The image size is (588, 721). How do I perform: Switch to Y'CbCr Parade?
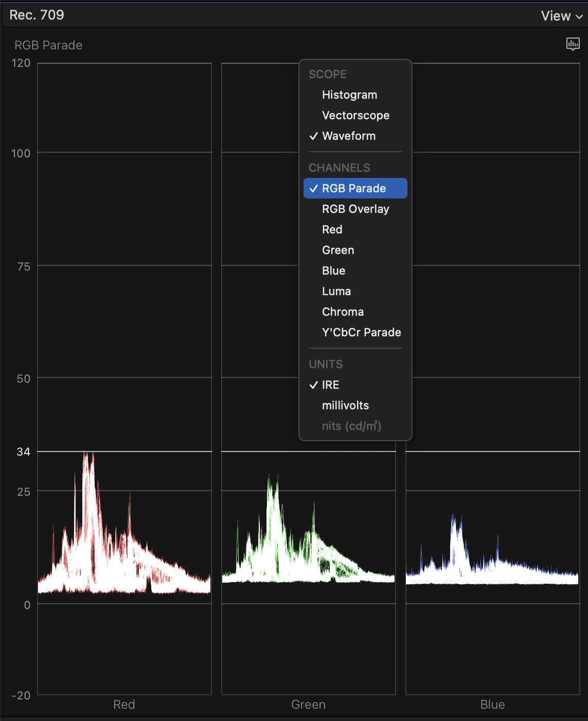tap(355, 332)
